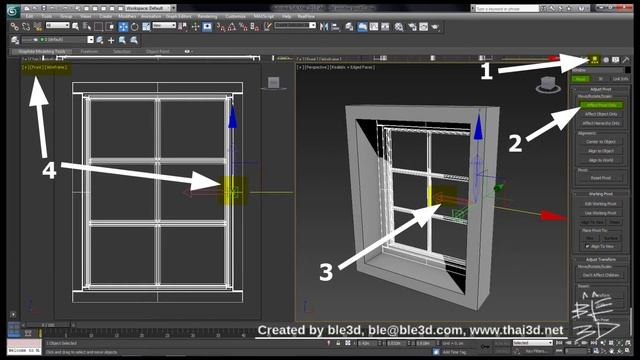Toggle Angle Snap
This screenshot has width=640, height=360.
(x=232, y=27)
